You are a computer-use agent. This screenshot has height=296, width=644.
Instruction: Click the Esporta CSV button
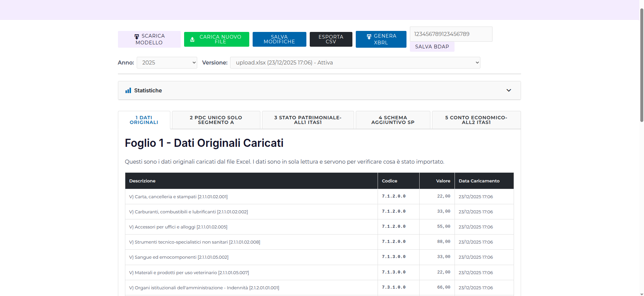click(331, 39)
